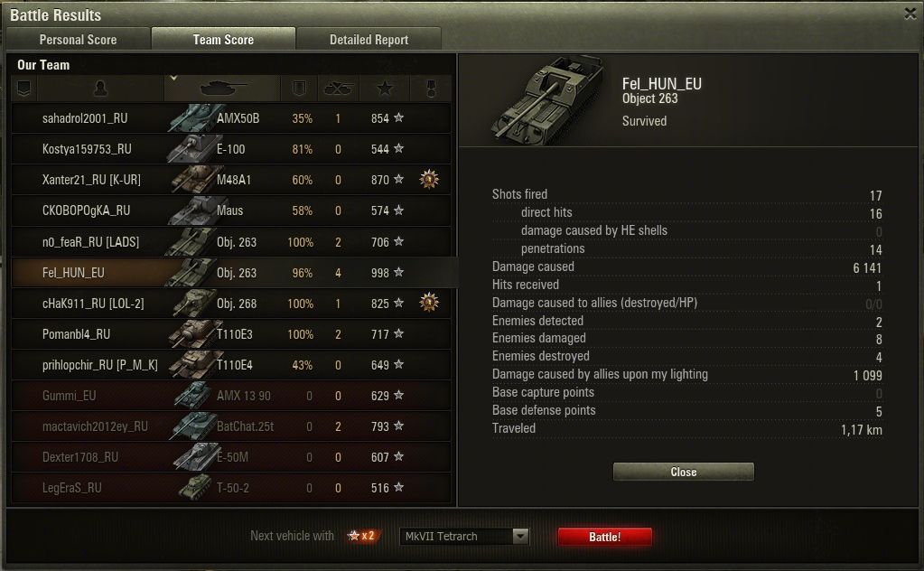This screenshot has width=924, height=571.
Task: Select the MkVII Tetrarch vehicle combo box
Action: point(464,537)
